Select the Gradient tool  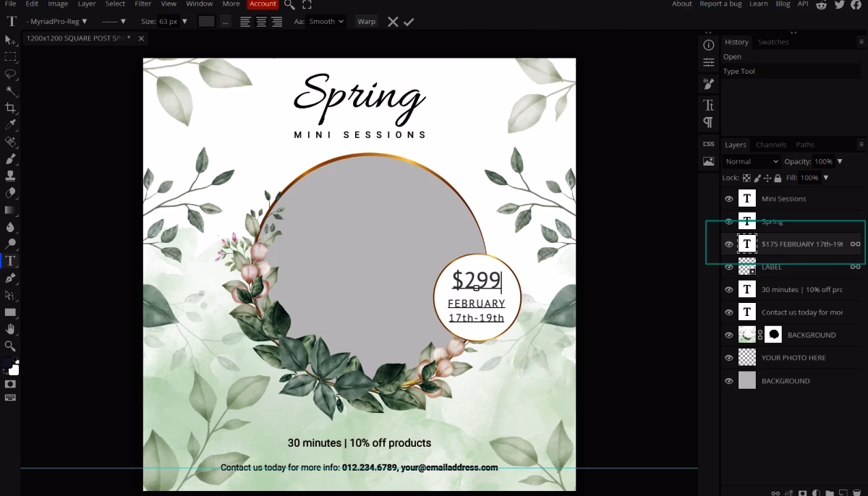coord(9,210)
